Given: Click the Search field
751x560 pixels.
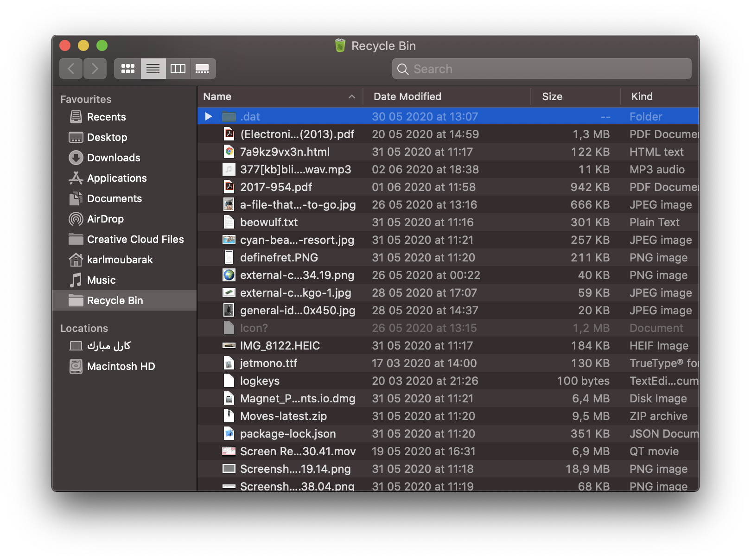Looking at the screenshot, I should click(542, 69).
